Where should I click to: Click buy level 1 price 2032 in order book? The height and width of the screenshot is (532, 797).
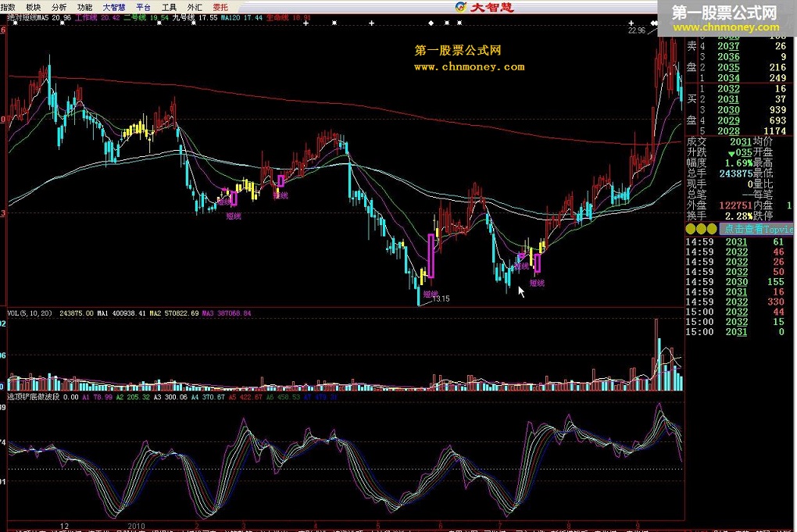(x=728, y=89)
